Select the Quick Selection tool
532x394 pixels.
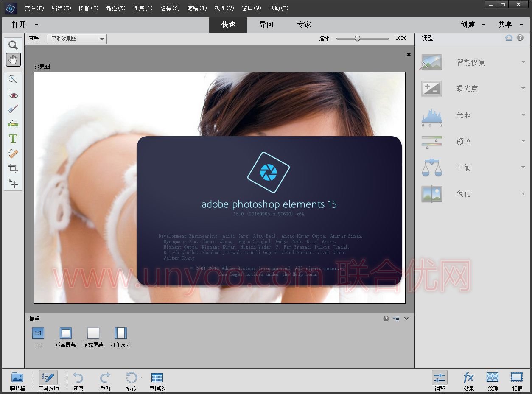pyautogui.click(x=13, y=79)
